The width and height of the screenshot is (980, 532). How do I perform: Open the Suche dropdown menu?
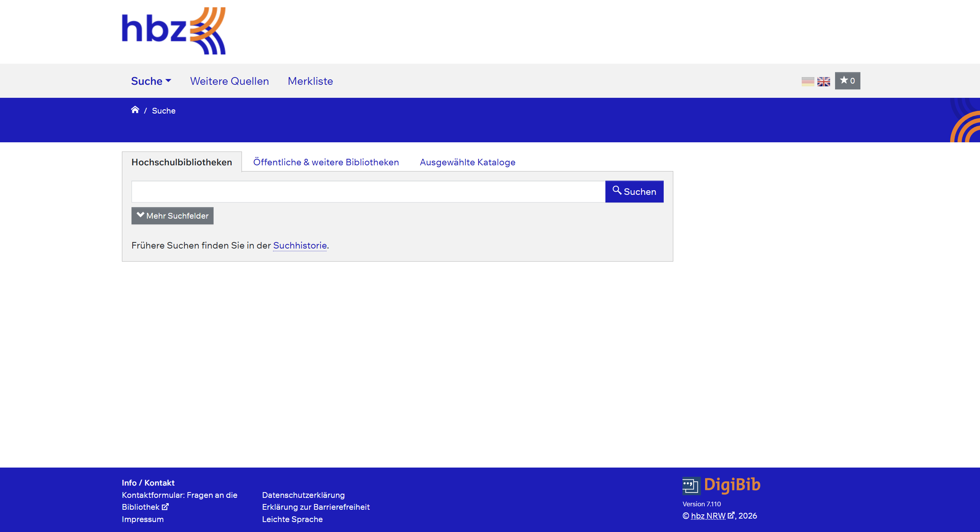point(151,81)
